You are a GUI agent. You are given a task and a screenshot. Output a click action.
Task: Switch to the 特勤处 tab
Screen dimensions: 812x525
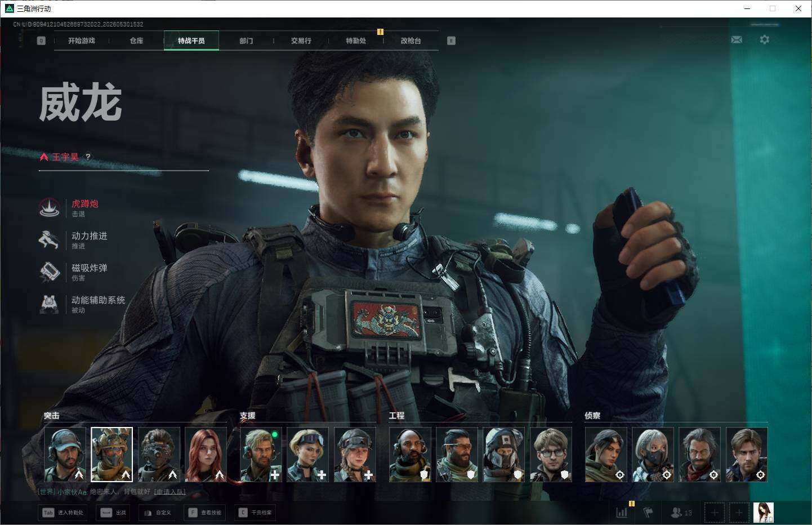(356, 41)
